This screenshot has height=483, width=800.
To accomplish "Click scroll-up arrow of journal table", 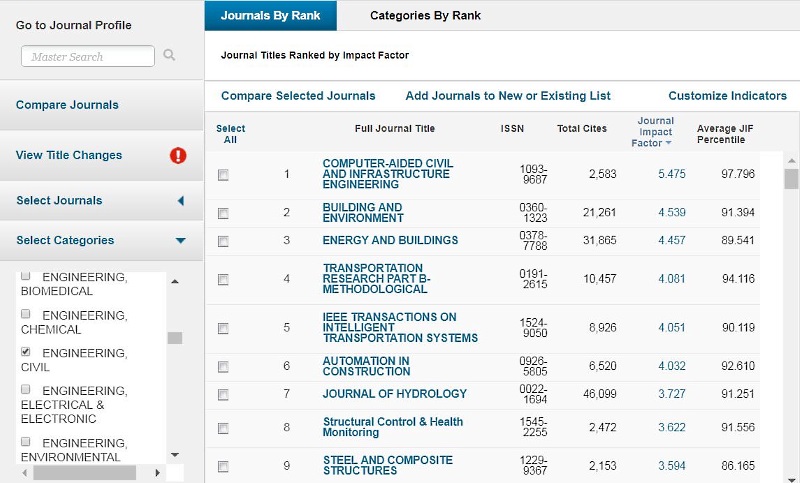I will [x=791, y=161].
